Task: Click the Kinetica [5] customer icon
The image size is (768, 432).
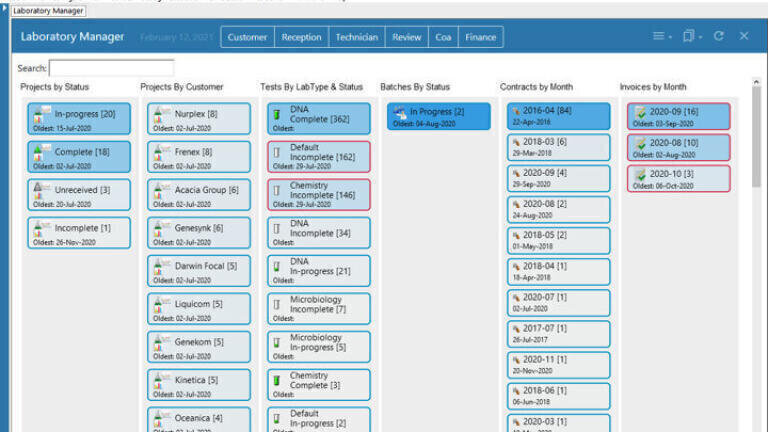Action: coord(161,381)
